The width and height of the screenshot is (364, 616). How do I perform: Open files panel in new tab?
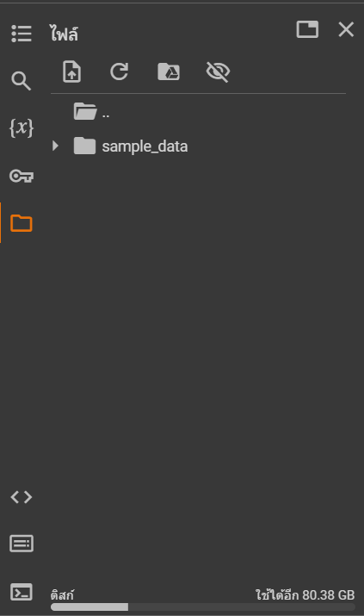(307, 29)
